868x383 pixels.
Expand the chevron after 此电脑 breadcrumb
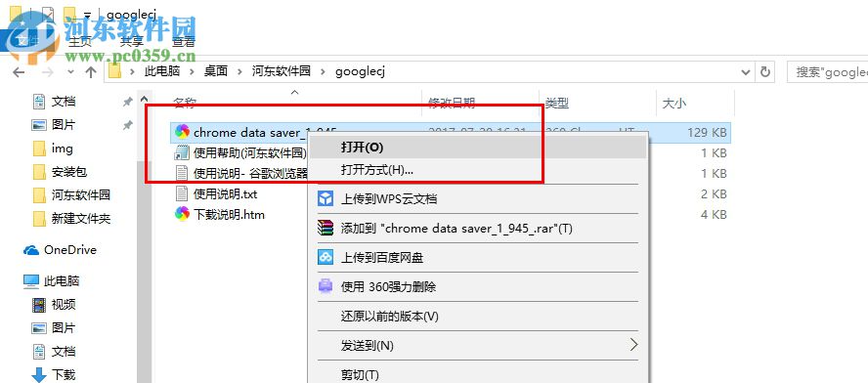coord(193,72)
